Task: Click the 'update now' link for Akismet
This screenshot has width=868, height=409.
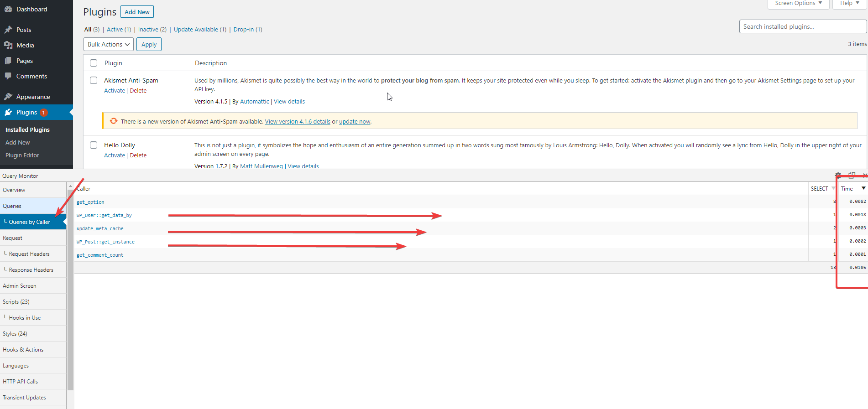Action: click(355, 122)
